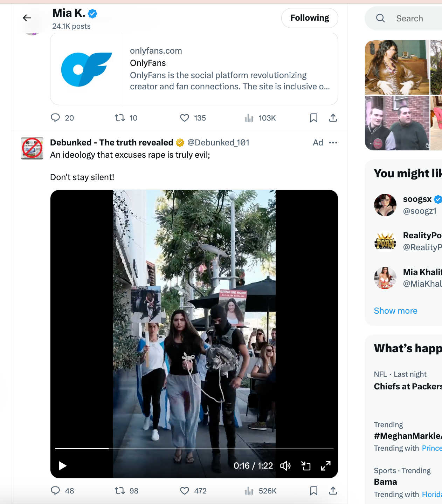442x504 pixels.
Task: Share the OnlyFans post
Action: pos(333,118)
